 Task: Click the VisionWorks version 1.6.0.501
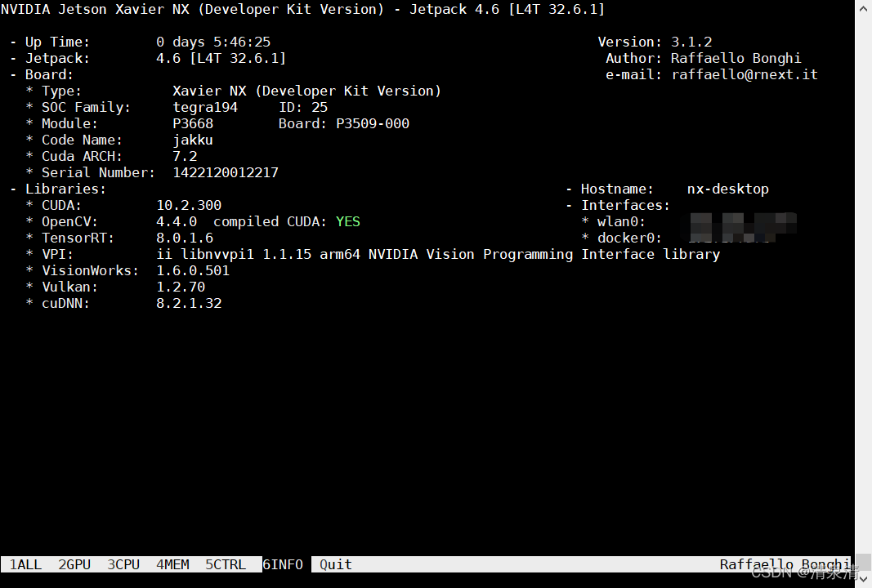193,270
